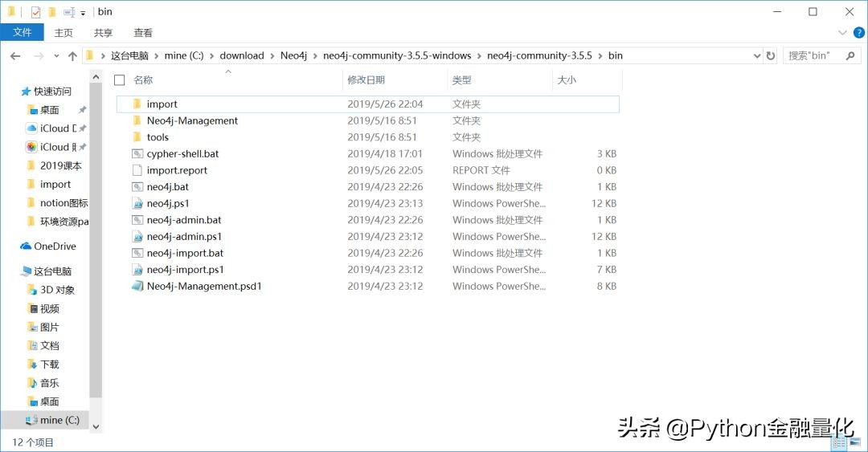This screenshot has width=868, height=452.
Task: Open the 查看 ribbon tab
Action: coord(143,33)
